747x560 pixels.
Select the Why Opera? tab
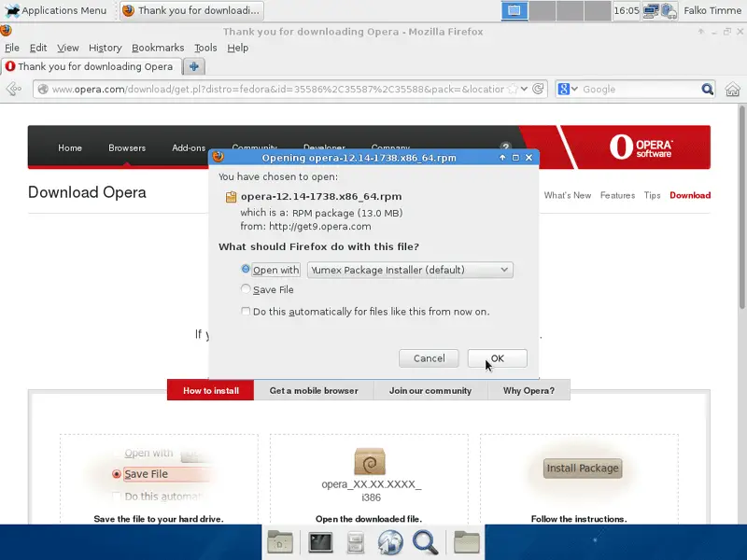click(529, 390)
